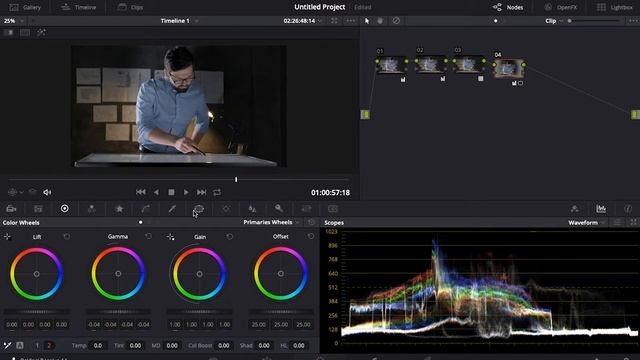Open the Key palette
This screenshot has width=640, height=360.
point(279,209)
